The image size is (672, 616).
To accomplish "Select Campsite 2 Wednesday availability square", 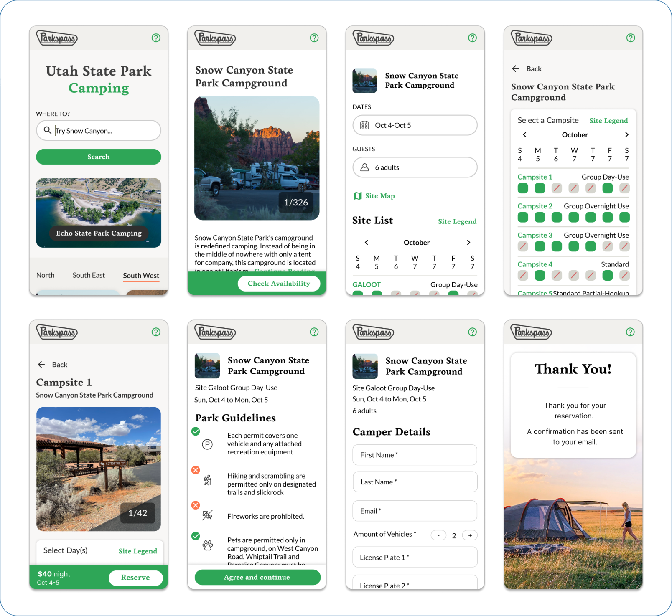I will (x=574, y=217).
